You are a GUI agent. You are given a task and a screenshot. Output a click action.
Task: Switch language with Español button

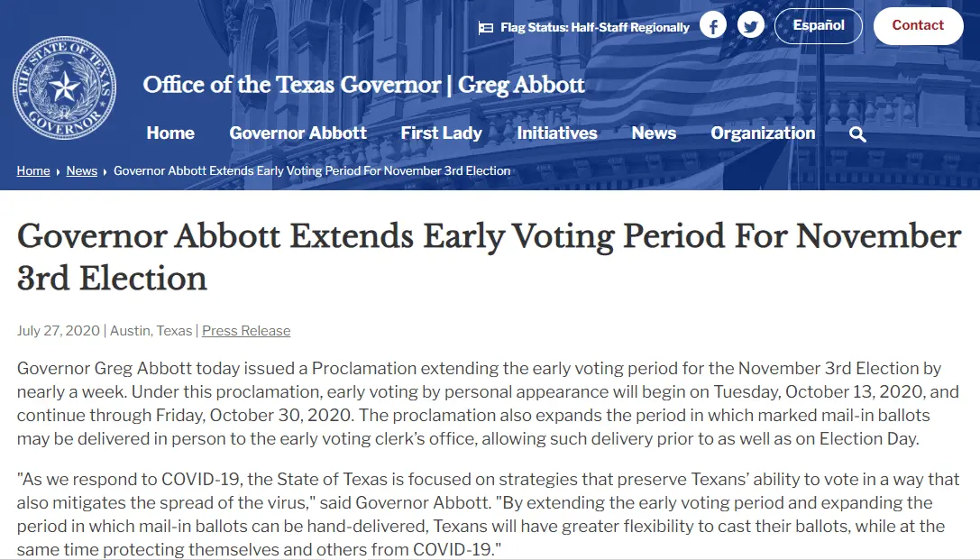click(819, 26)
